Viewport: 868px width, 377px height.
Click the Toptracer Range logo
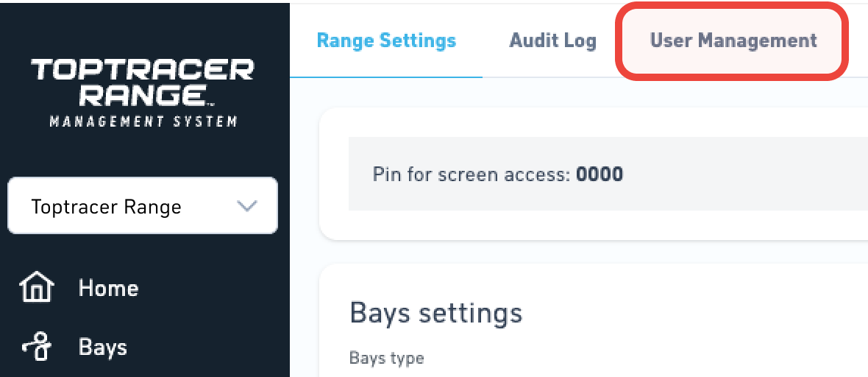tap(143, 93)
